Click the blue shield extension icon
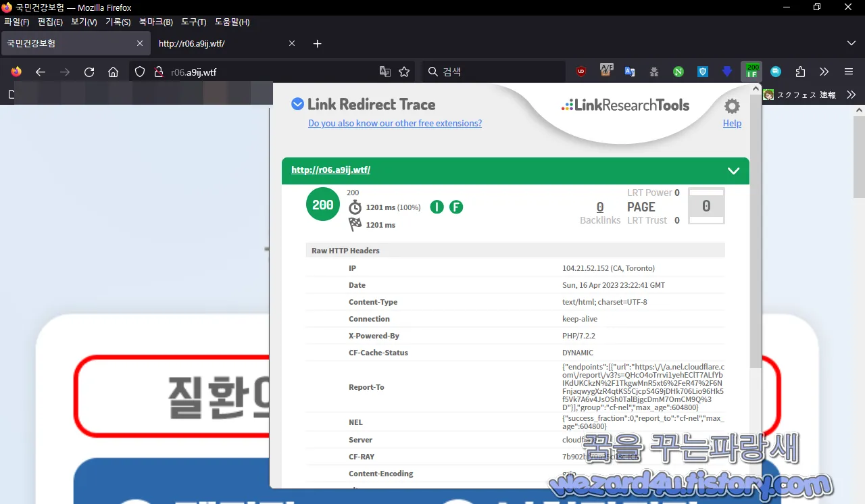The height and width of the screenshot is (504, 865). [703, 72]
